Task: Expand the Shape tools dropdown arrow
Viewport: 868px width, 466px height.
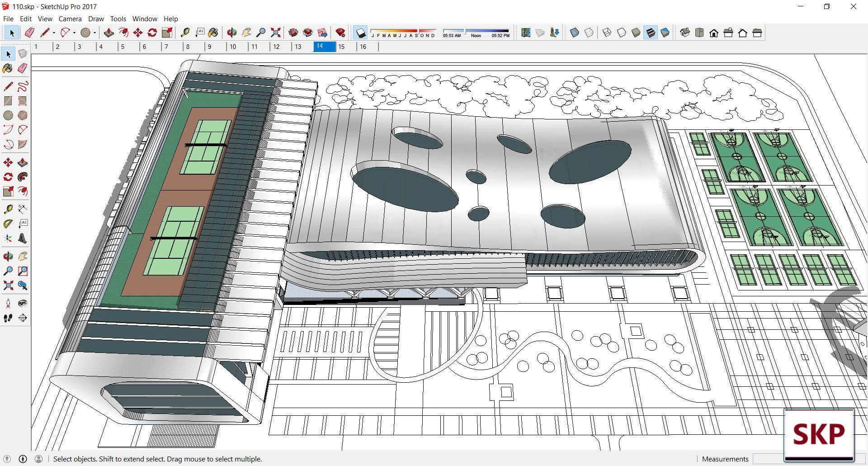Action: 94,33
